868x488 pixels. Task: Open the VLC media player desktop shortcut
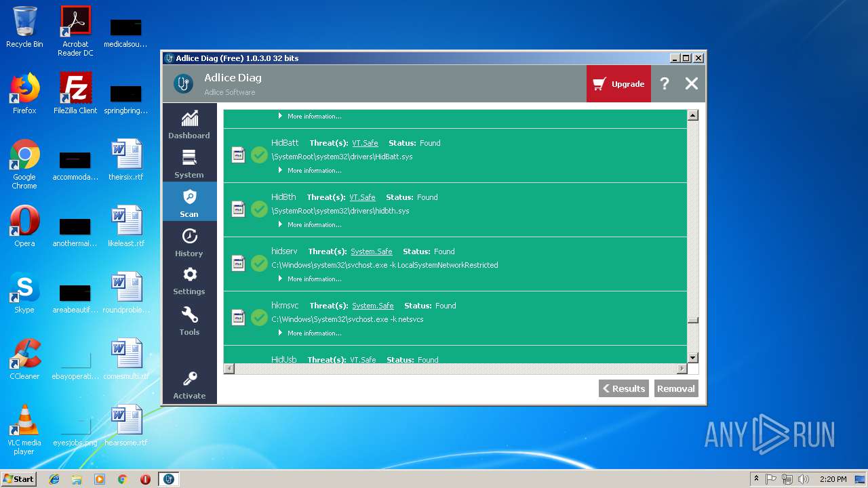[x=24, y=430]
